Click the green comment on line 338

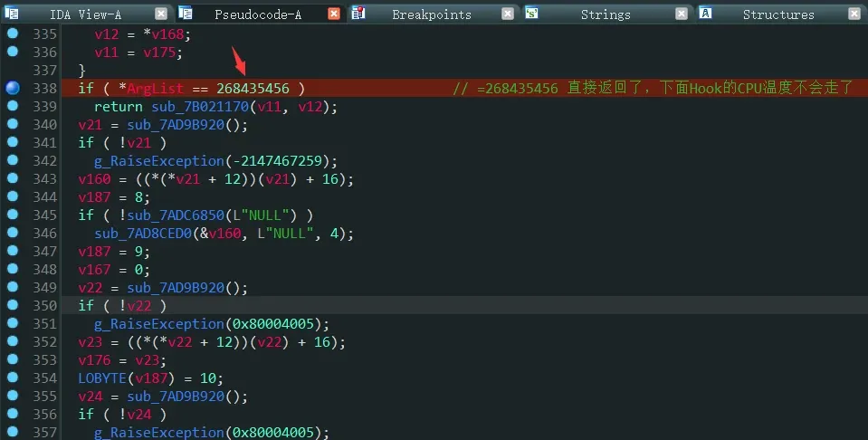(653, 88)
